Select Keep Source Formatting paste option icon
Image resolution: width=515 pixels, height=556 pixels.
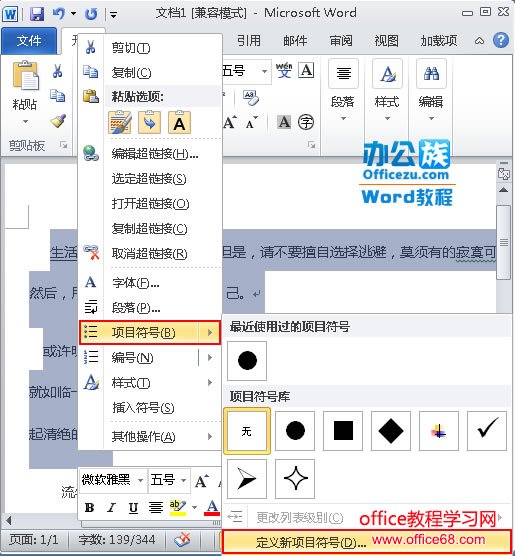[120, 122]
